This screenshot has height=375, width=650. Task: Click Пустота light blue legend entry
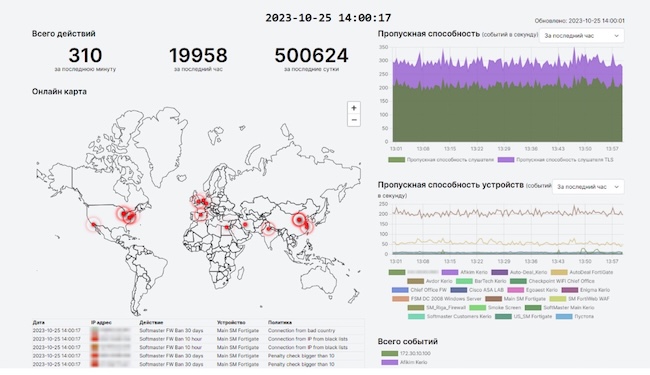pos(575,316)
